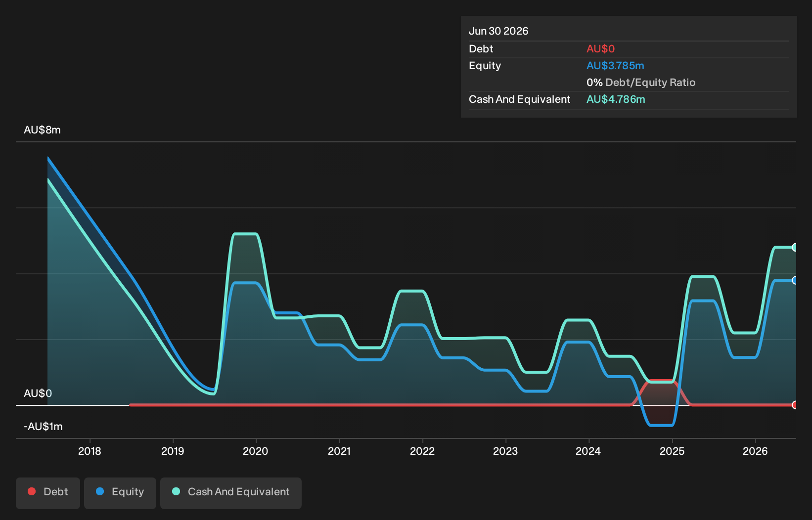Screen dimensions: 812x520
Task: Click the Equity row label in tooltip
Action: (x=485, y=66)
